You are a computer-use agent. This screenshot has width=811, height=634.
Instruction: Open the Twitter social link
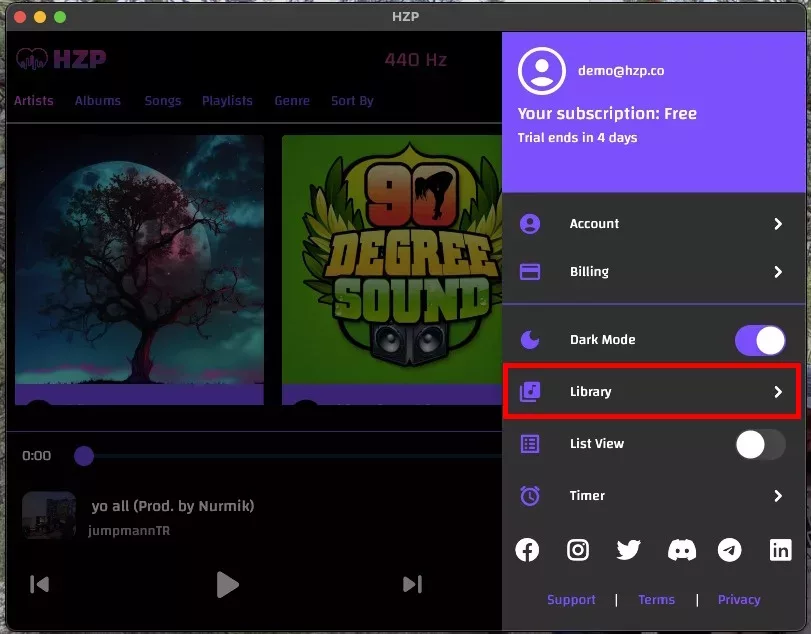coord(628,550)
